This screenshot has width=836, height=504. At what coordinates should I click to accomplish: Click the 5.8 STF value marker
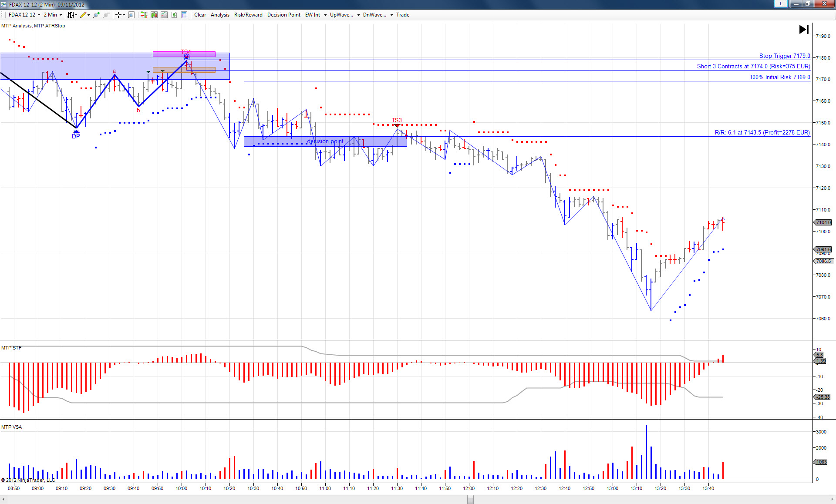819,355
